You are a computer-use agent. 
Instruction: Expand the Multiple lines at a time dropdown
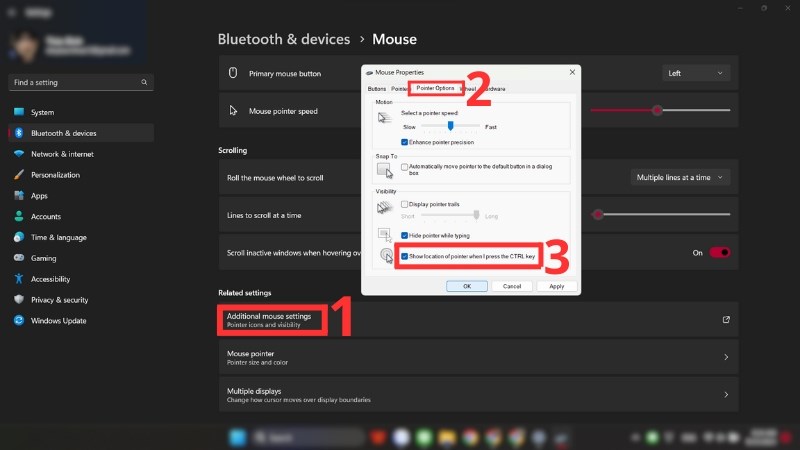point(679,177)
